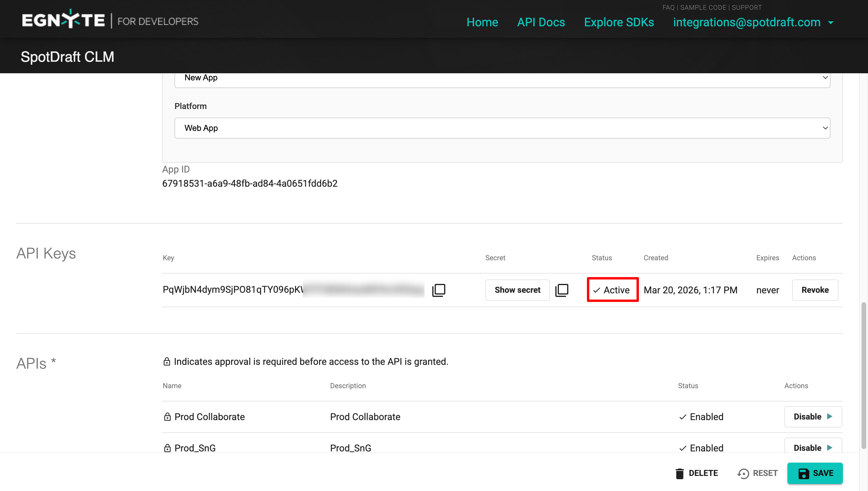Click the Prod Collaborate lock icon

click(167, 417)
